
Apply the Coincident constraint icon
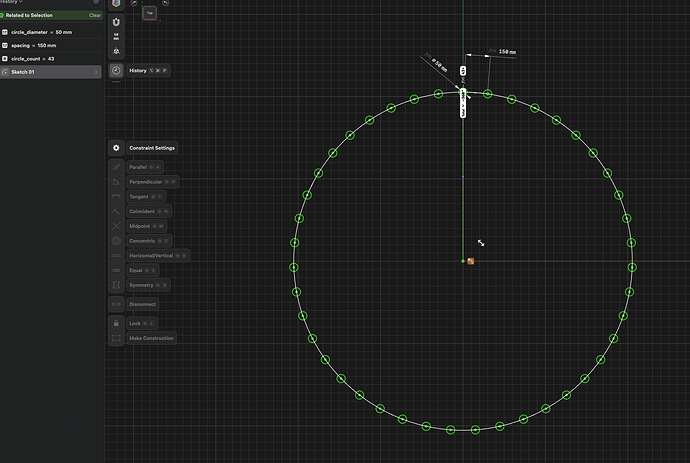tap(116, 211)
